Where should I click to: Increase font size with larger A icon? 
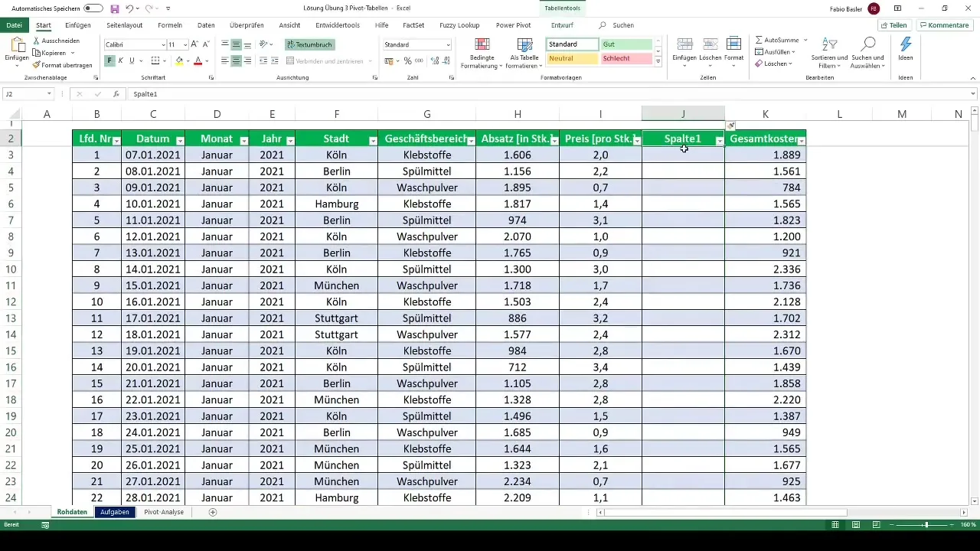[x=194, y=44]
